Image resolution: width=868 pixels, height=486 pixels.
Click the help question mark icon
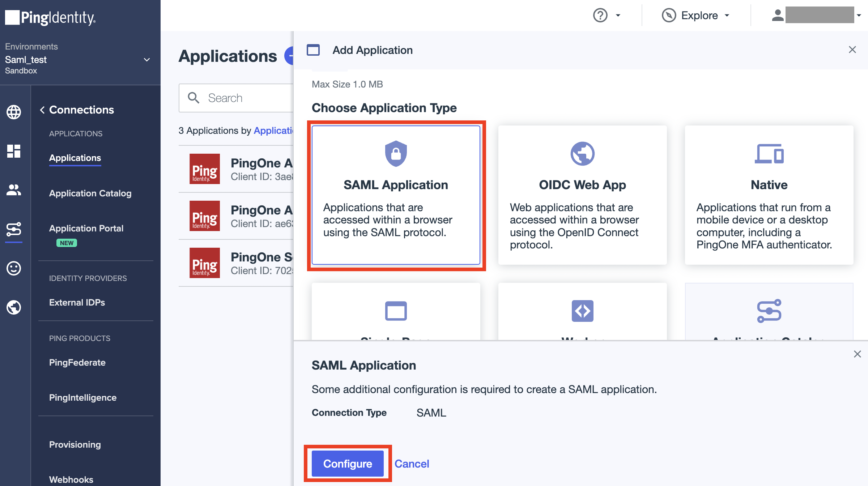coord(600,15)
